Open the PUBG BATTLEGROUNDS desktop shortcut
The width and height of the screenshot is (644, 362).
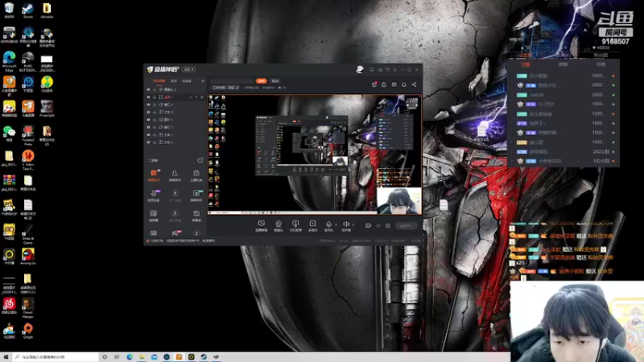(x=28, y=62)
